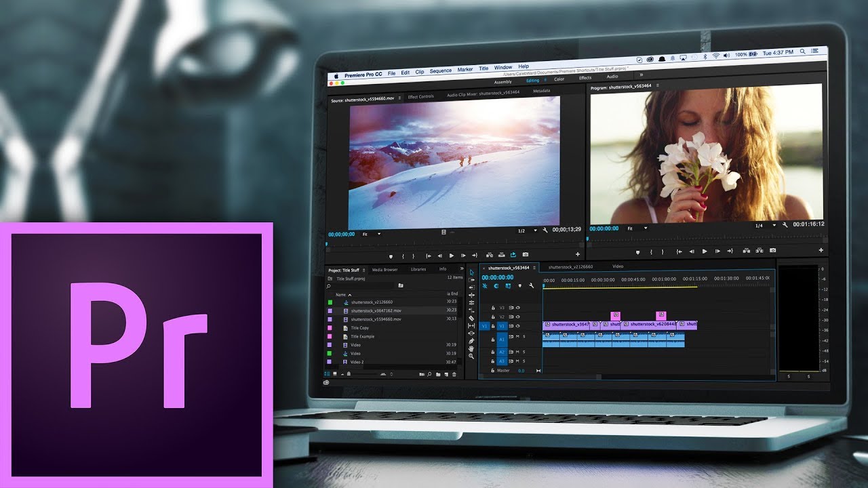868x488 pixels.
Task: Expand workspace overflow chevron after Audio
Action: click(641, 76)
